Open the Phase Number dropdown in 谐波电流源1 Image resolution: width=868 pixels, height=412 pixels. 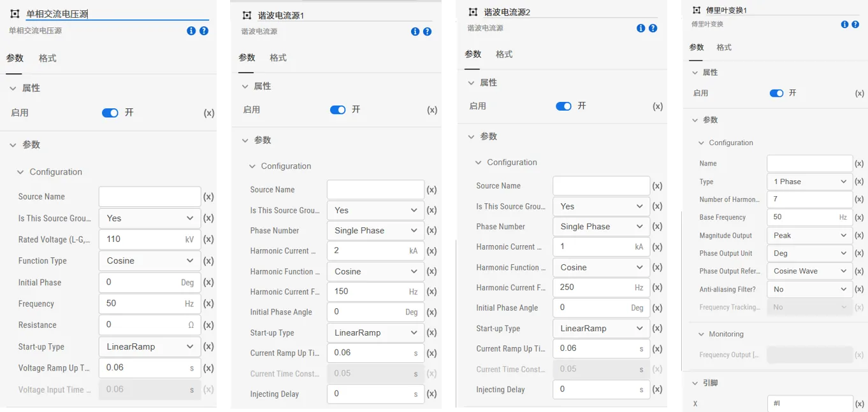(375, 230)
